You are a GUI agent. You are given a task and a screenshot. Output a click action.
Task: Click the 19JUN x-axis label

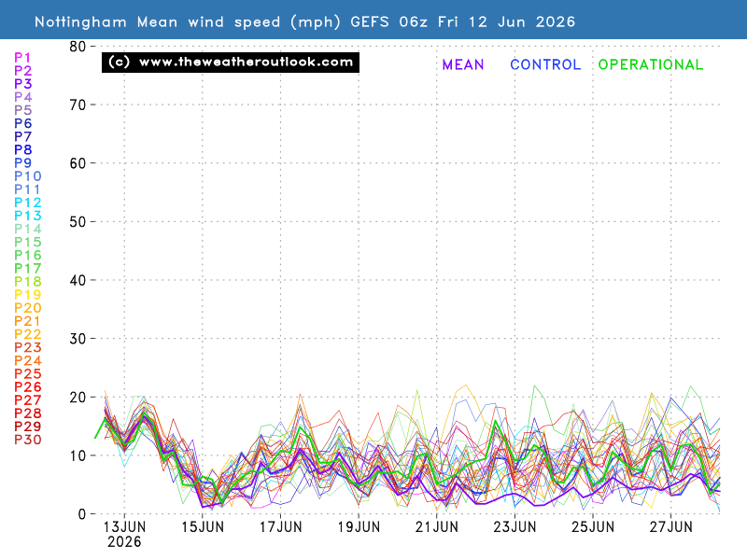(x=359, y=527)
